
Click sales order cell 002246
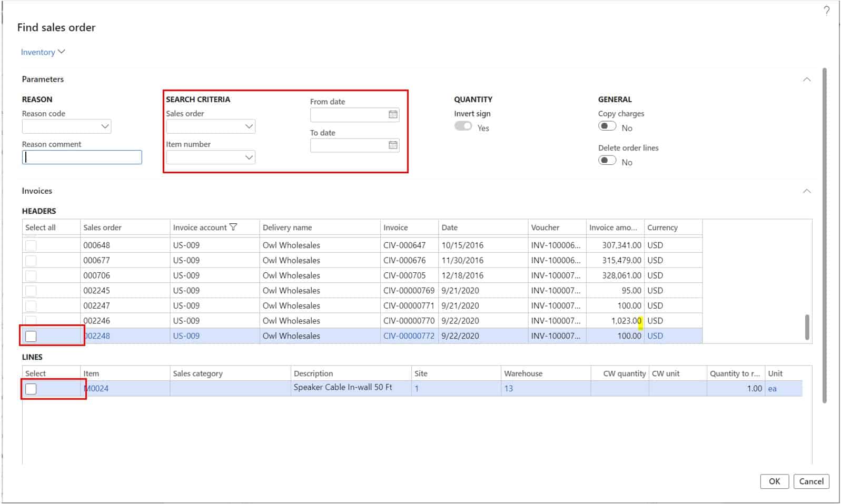(x=97, y=321)
